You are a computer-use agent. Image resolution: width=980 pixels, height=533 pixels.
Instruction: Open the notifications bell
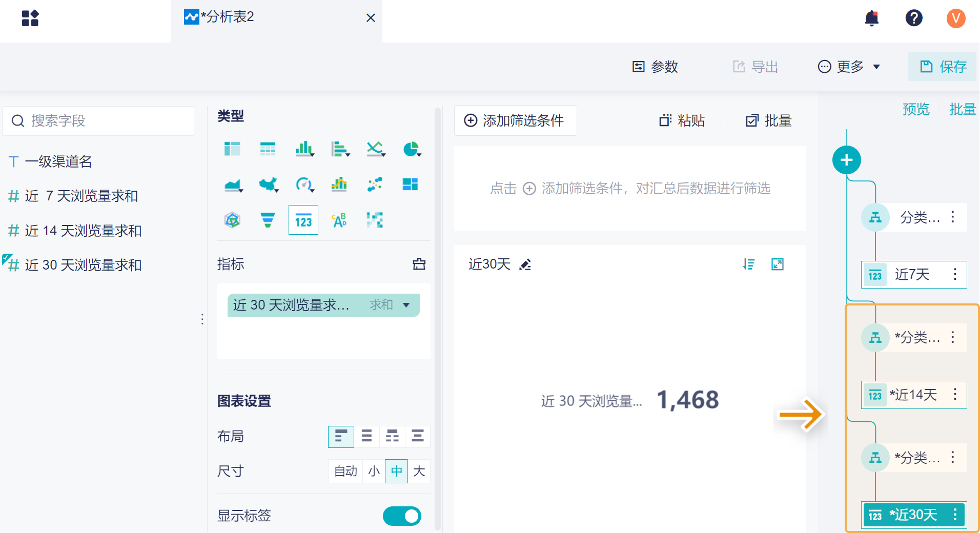872,18
